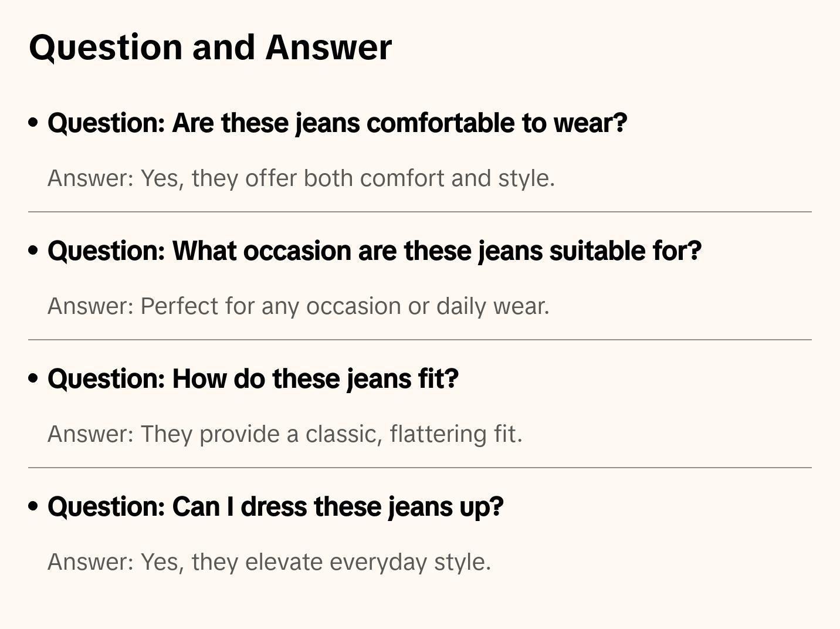Click the bullet beside the jeans fit question
Image resolution: width=840 pixels, height=629 pixels.
click(33, 378)
